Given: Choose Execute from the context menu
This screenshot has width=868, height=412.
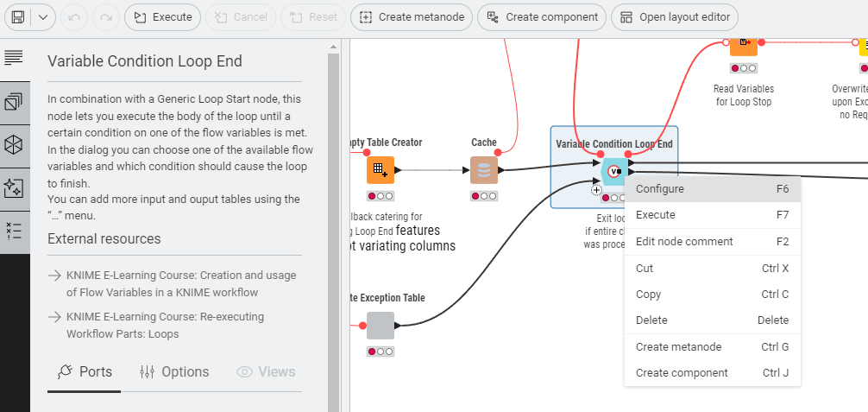Looking at the screenshot, I should (x=713, y=215).
